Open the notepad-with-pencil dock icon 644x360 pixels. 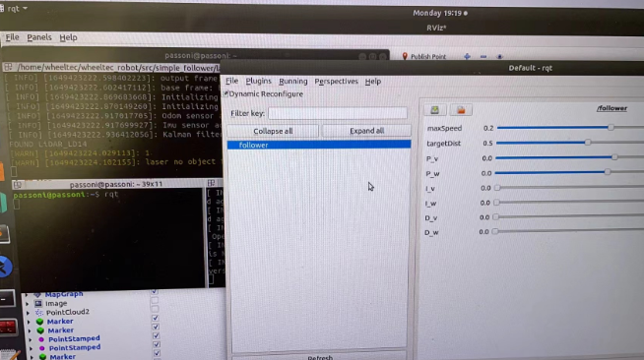pos(9,355)
